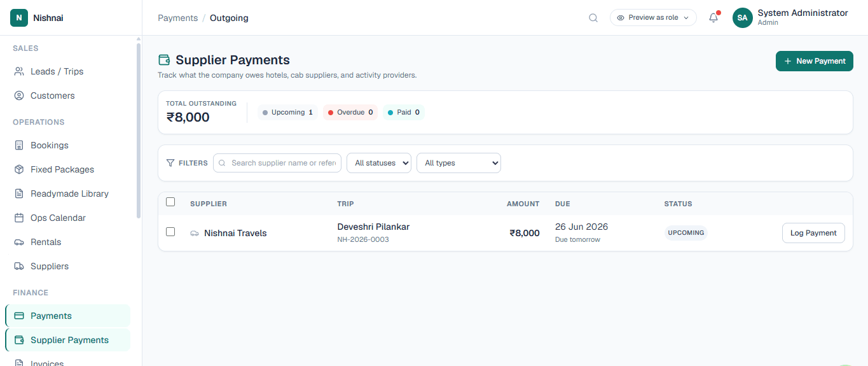
Task: Navigate to Fixed Packages
Action: [67, 169]
